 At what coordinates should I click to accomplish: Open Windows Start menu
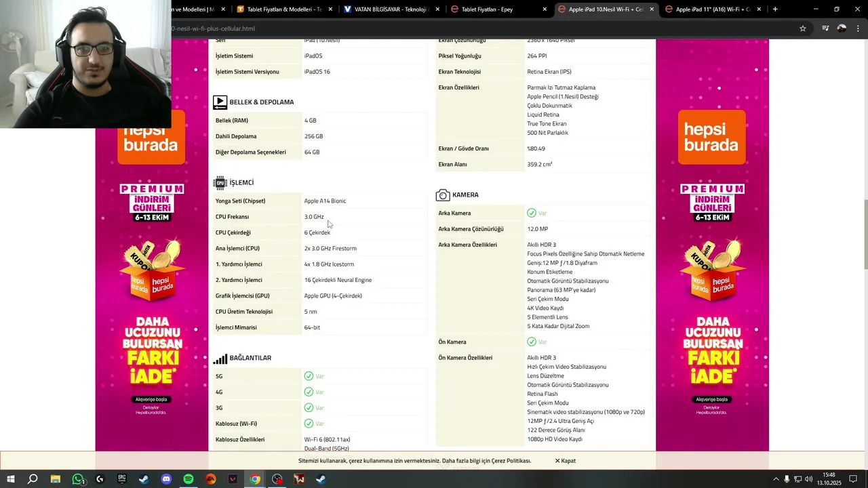click(11, 479)
